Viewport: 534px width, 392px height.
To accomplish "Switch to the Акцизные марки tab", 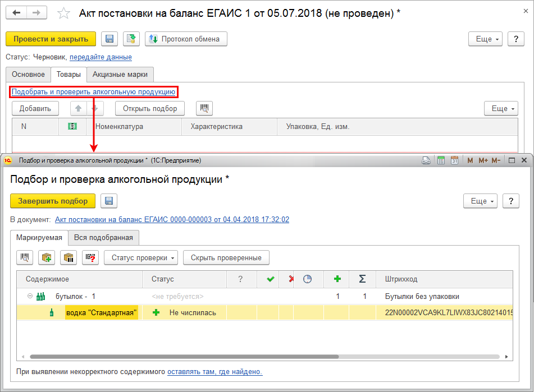I will tap(120, 75).
